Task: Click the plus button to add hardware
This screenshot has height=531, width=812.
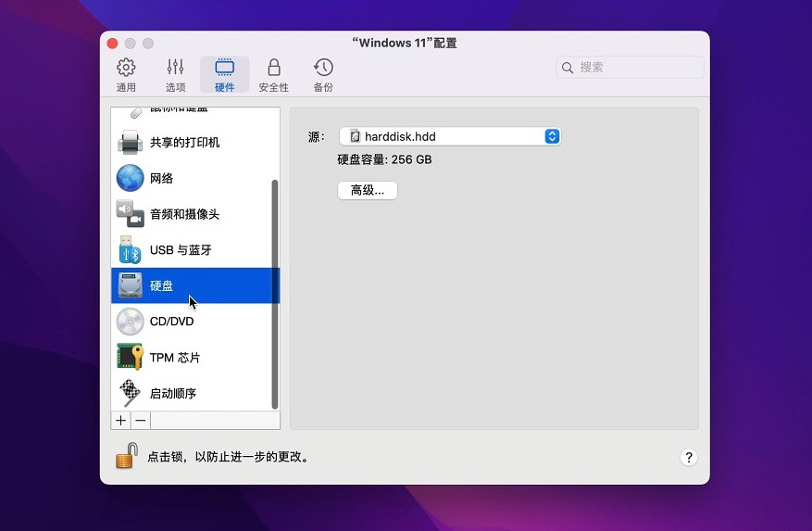Action: [x=120, y=421]
